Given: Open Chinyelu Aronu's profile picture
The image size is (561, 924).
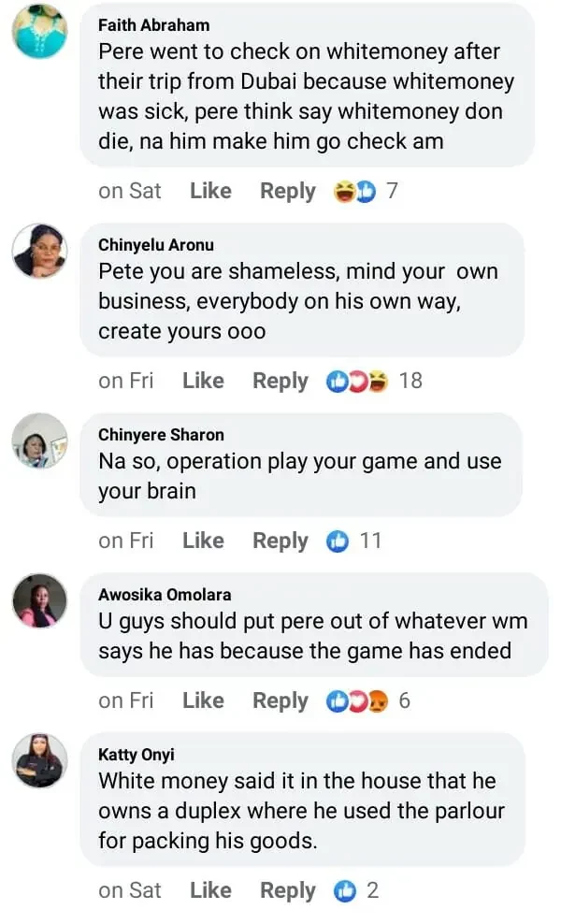Looking at the screenshot, I should point(39,252).
